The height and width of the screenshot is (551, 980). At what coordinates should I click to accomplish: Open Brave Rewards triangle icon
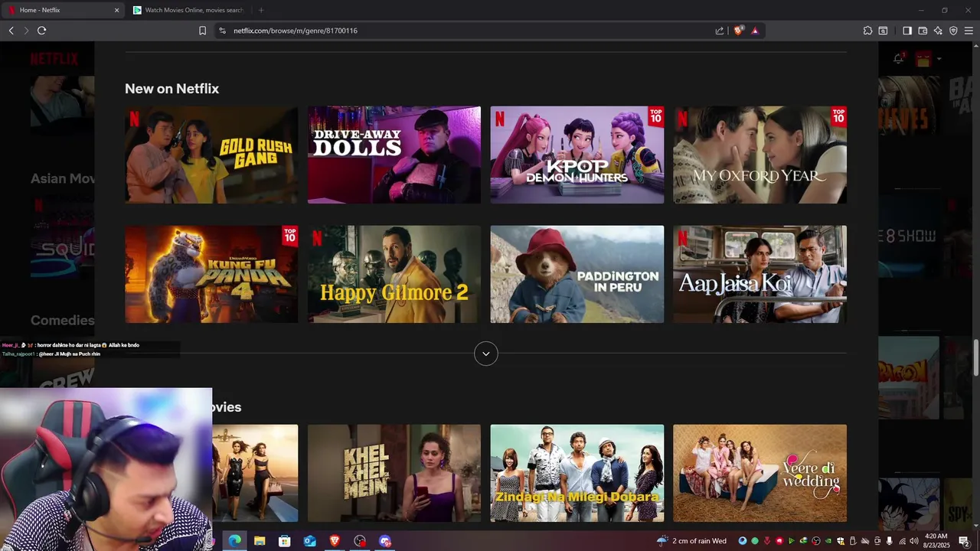click(x=755, y=31)
